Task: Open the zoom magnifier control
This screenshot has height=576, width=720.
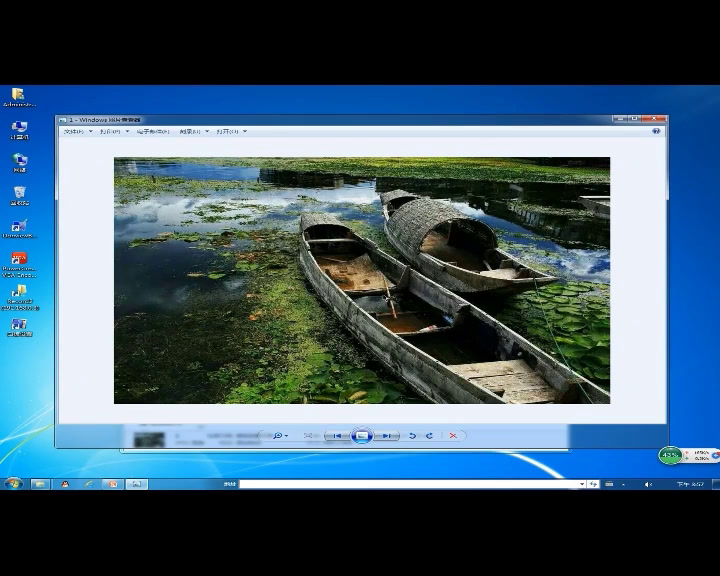Action: [x=277, y=435]
